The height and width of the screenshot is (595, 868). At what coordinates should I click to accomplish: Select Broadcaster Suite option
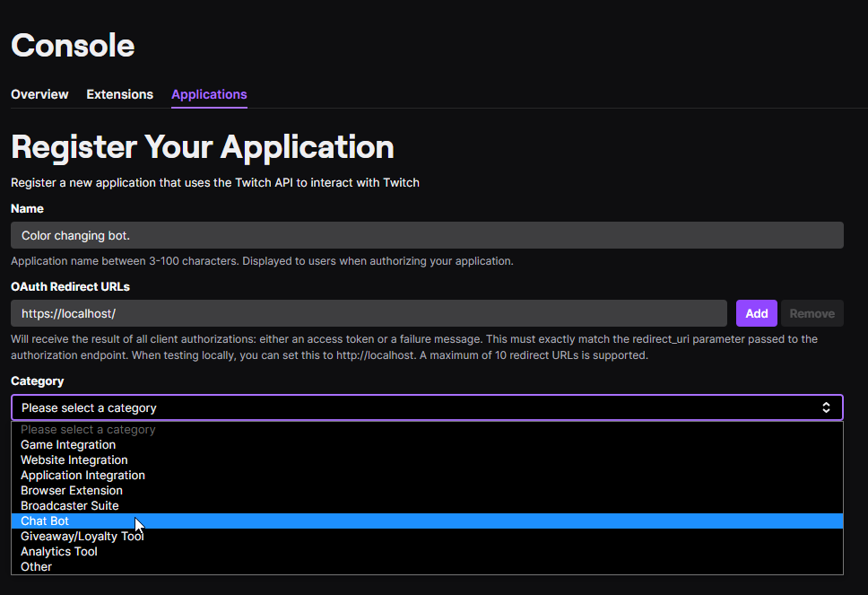[x=427, y=506]
